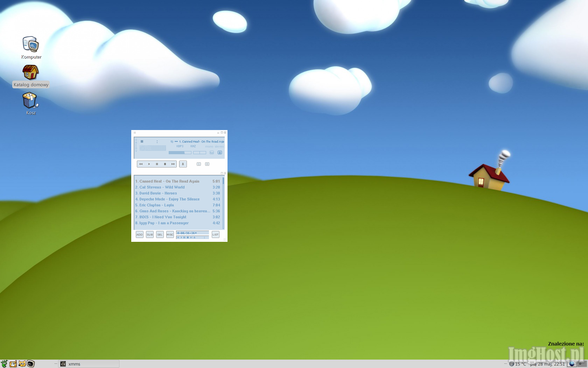Select track Depeche Mode - Enjoy The Silence
Image resolution: width=588 pixels, height=368 pixels.
(178, 199)
